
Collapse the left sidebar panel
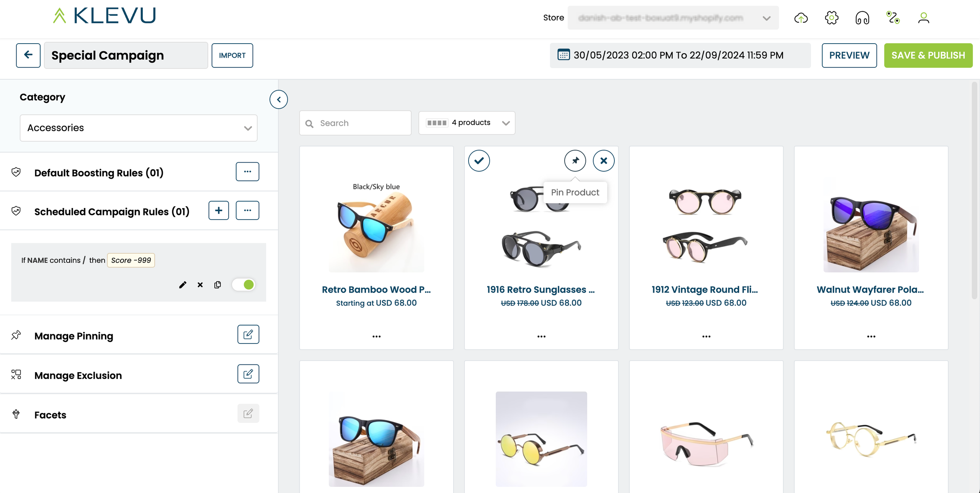pos(279,99)
